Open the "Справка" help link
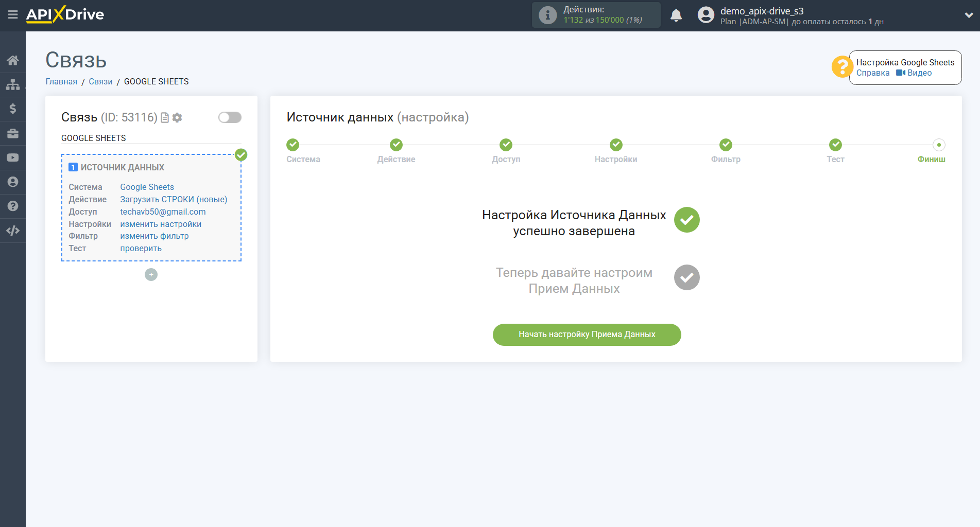 [873, 73]
